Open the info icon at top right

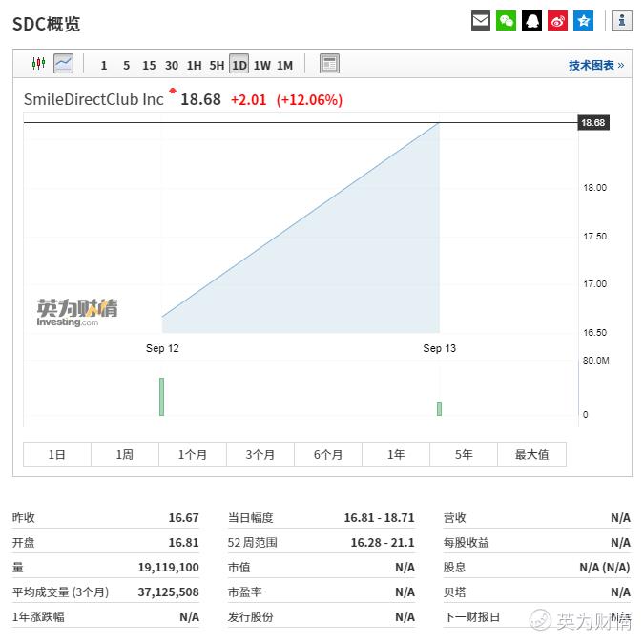[622, 21]
